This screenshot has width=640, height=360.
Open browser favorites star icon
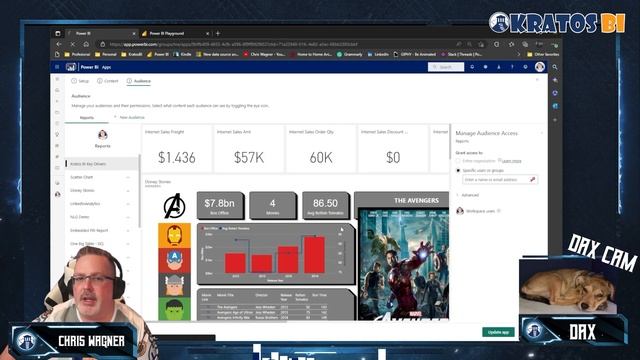coord(511,44)
